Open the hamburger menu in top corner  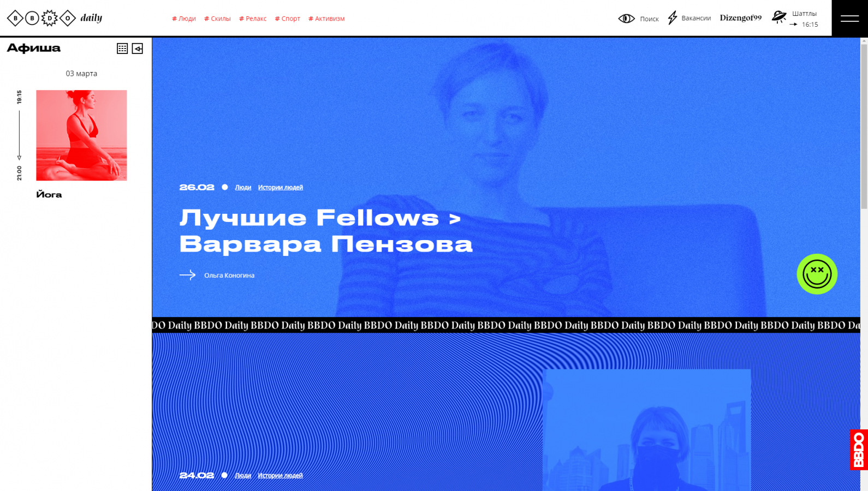pos(849,19)
